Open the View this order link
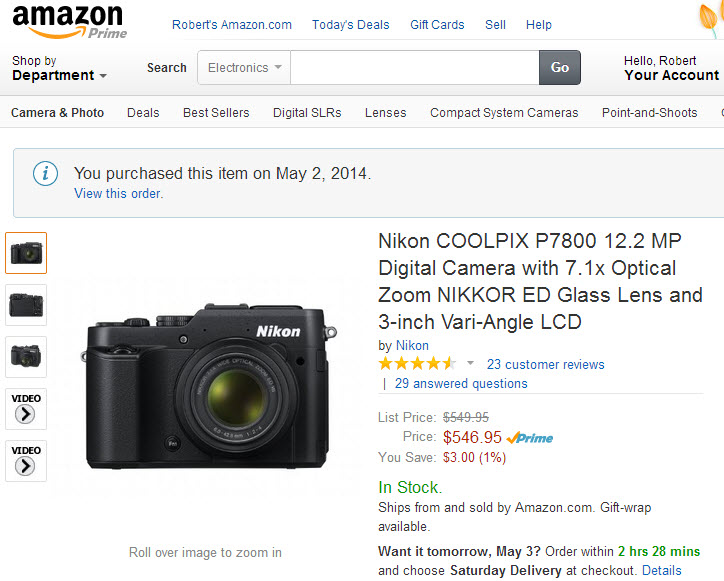Screen dimensions: 724x581 [x=118, y=194]
